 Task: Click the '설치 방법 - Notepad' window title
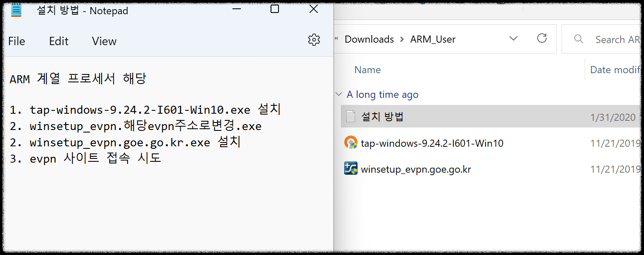(82, 10)
